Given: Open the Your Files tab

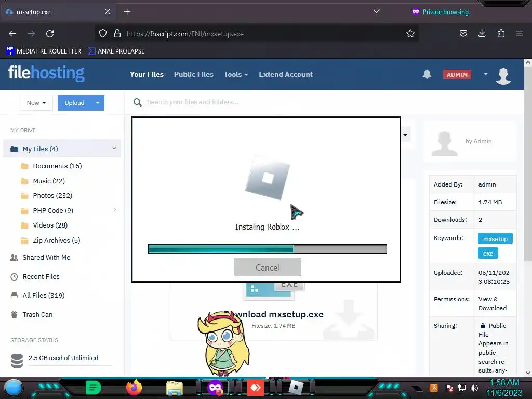Looking at the screenshot, I should 147,74.
